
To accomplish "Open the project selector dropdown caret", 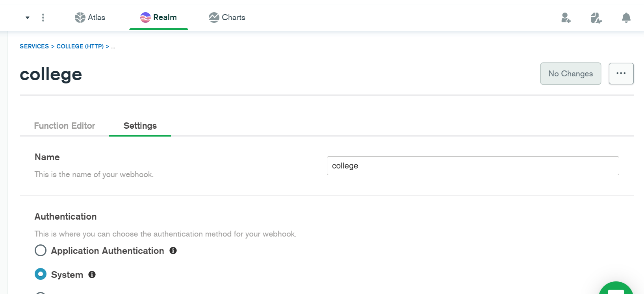I will pos(27,18).
